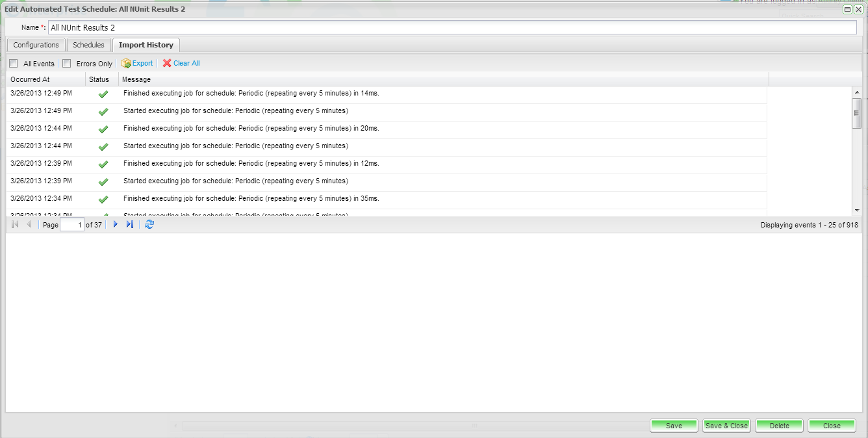
Task: Click the red Clear All icon
Action: click(x=167, y=64)
